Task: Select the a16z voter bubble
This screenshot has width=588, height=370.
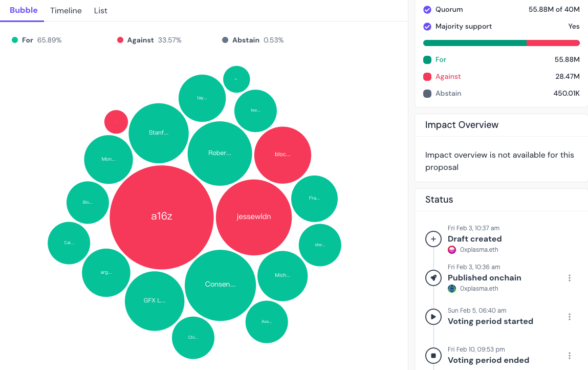Action: (x=162, y=216)
